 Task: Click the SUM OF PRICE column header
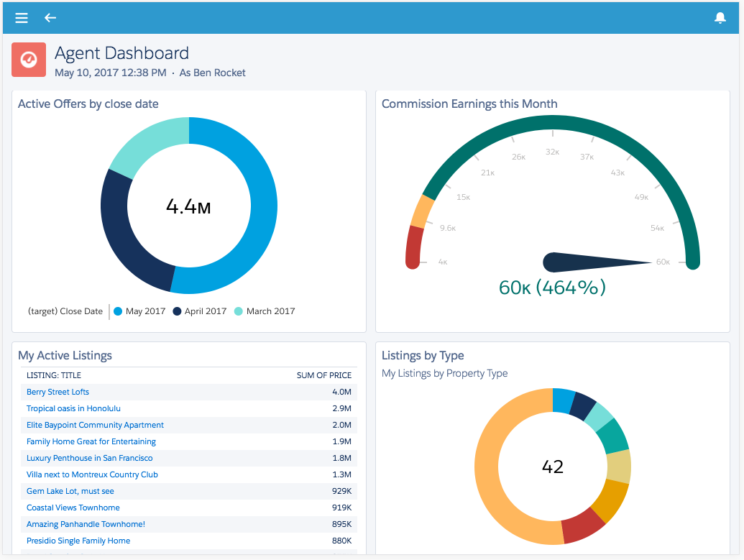point(324,375)
